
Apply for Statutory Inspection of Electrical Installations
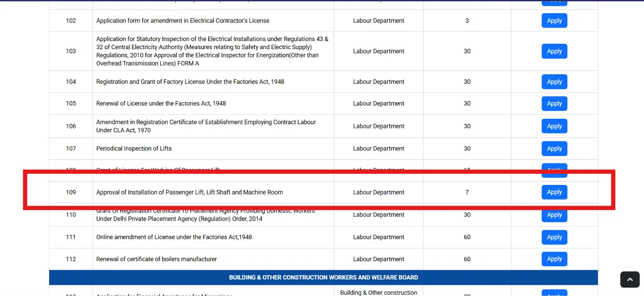pos(554,51)
